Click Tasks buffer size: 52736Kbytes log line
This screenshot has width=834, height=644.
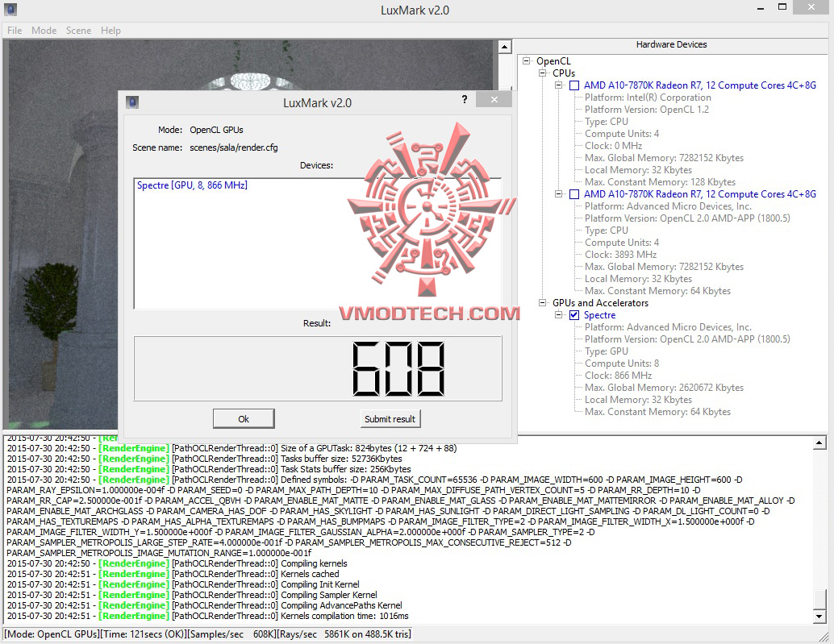coord(205,459)
